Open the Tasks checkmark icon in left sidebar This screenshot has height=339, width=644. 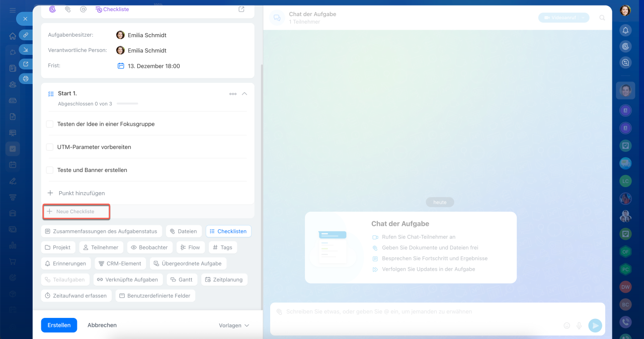pos(13,149)
